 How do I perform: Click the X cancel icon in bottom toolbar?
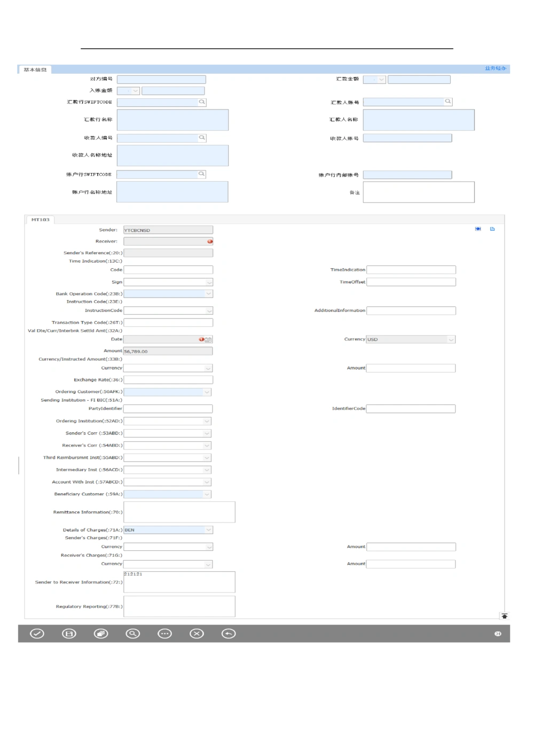[197, 634]
